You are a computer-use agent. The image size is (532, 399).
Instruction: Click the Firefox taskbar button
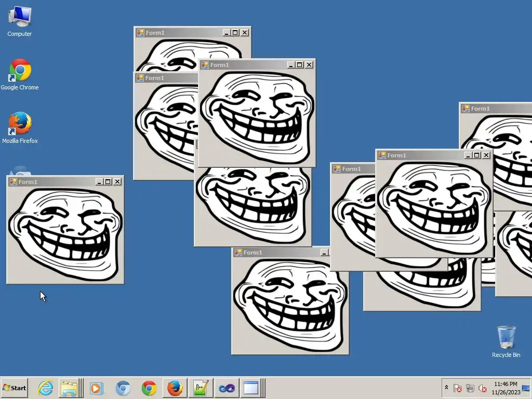(175, 388)
